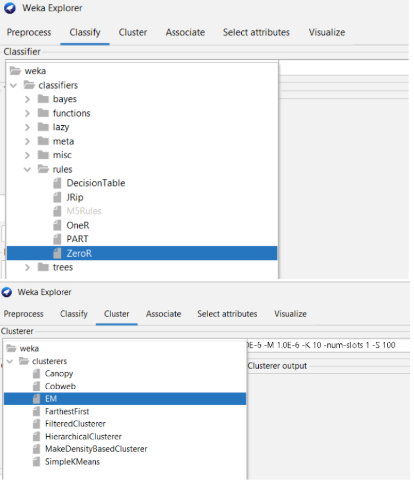Click the Cobweb file icon
The height and width of the screenshot is (485, 414).
pos(36,386)
